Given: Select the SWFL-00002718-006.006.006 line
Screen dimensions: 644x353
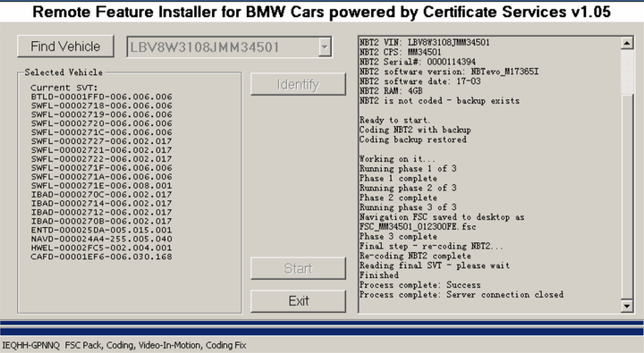Looking at the screenshot, I should [101, 105].
